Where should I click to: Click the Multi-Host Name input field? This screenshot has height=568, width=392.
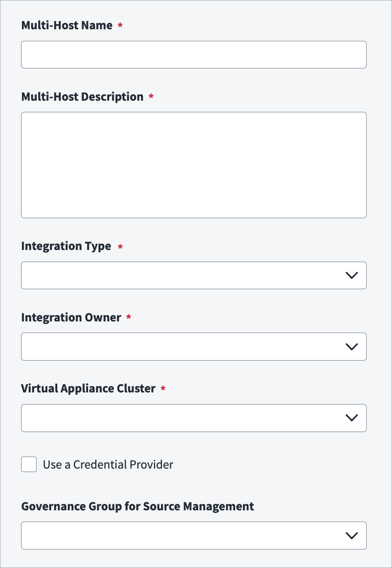click(194, 55)
